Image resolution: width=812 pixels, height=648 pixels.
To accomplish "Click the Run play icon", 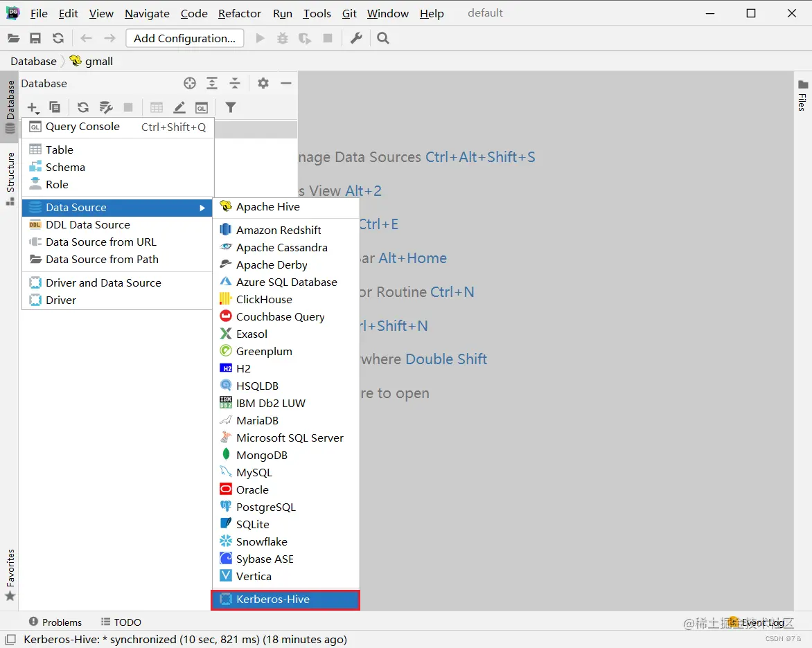I will point(261,38).
